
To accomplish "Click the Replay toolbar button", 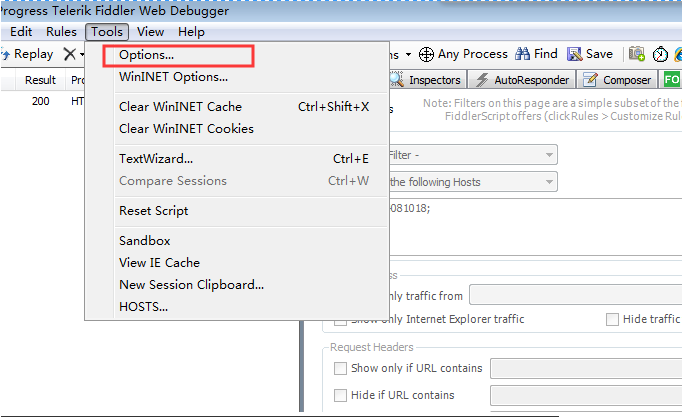I will pyautogui.click(x=27, y=54).
